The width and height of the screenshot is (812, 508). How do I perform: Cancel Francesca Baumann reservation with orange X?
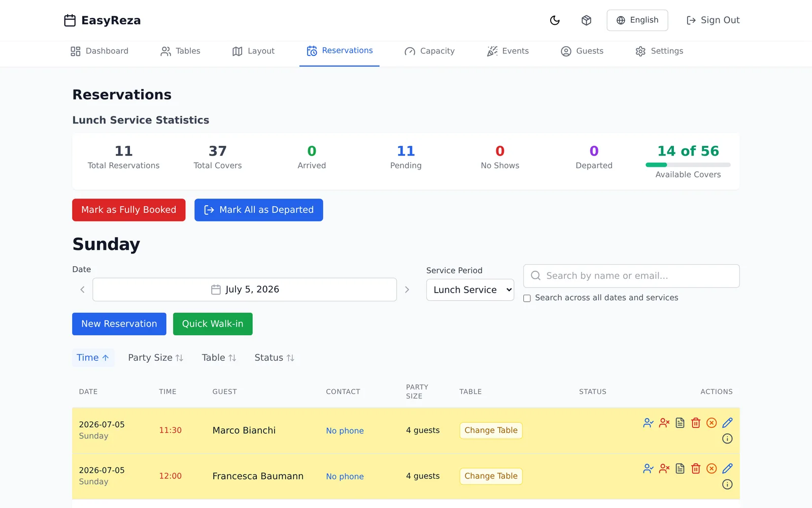pos(712,468)
